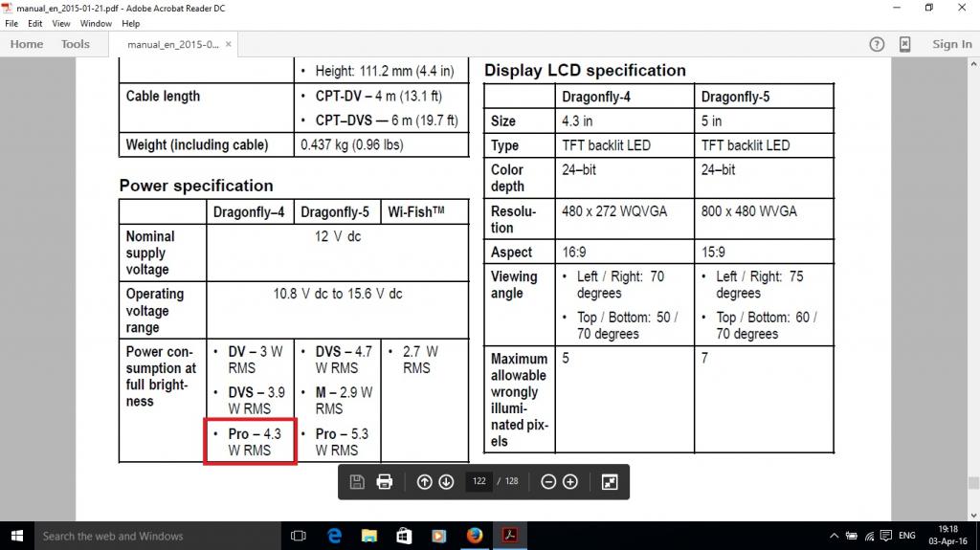Show hidden tray icons chevron
The height and width of the screenshot is (550, 980).
(834, 536)
